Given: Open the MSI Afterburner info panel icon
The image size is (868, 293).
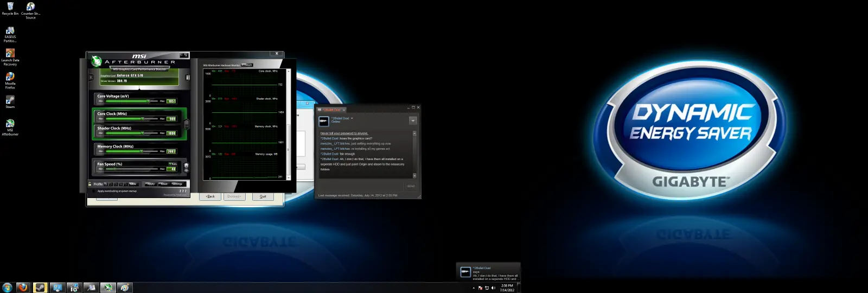Looking at the screenshot, I should (188, 78).
